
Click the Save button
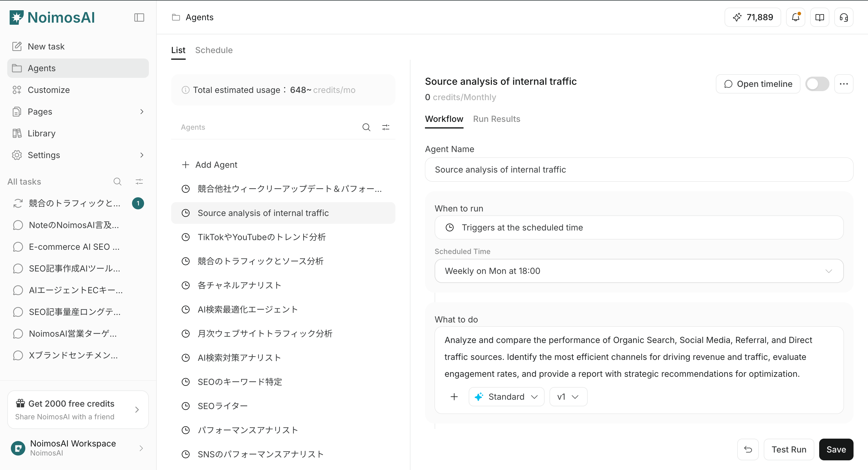click(x=836, y=449)
